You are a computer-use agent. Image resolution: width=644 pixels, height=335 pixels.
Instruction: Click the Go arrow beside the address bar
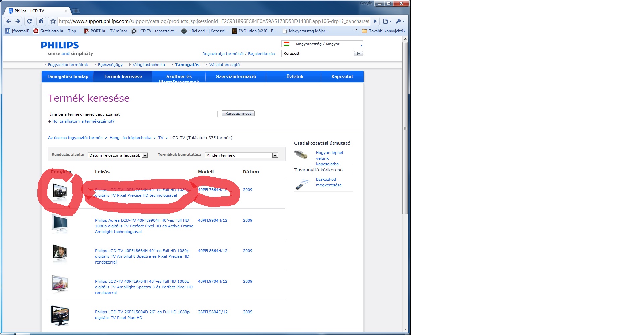(x=375, y=21)
